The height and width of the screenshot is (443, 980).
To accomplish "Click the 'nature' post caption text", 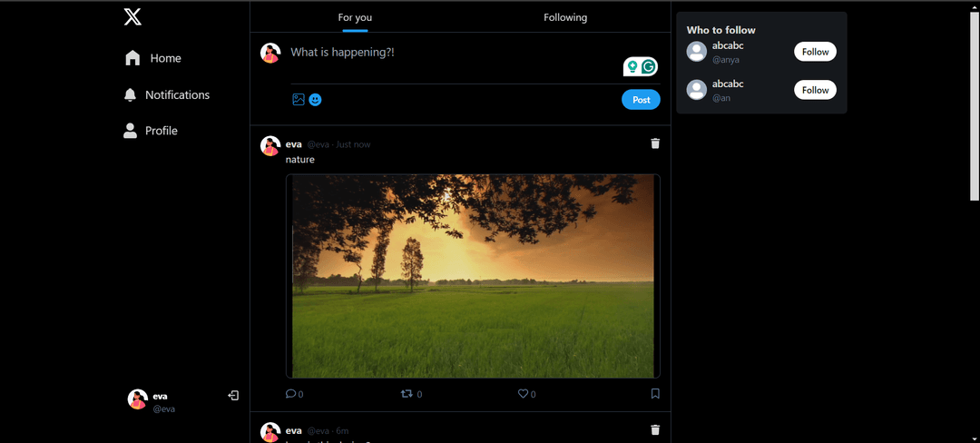I will [x=300, y=160].
